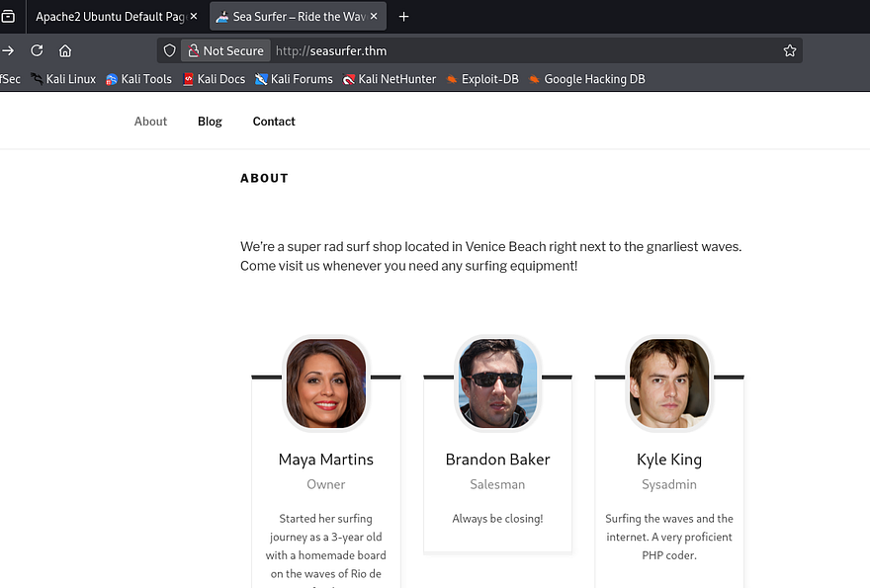Image resolution: width=870 pixels, height=588 pixels.
Task: Click the forward navigation arrow
Action: click(8, 50)
